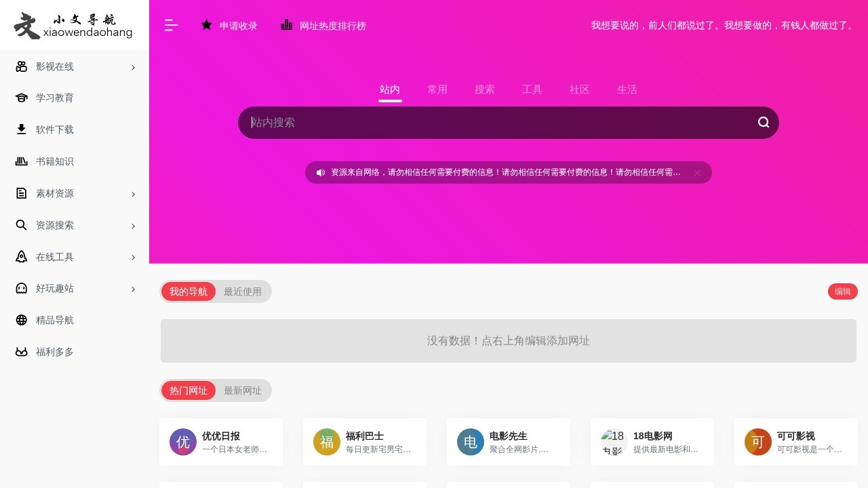Click the star icon beside 申请收录
The image size is (868, 488).
coord(207,25)
